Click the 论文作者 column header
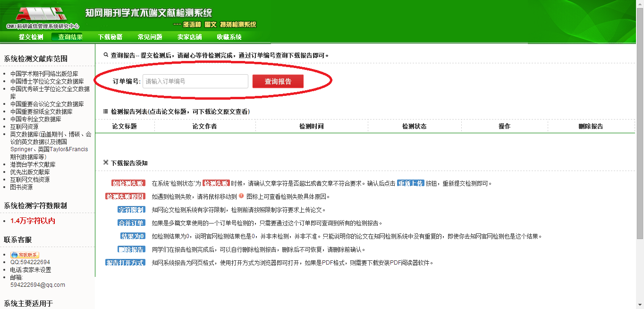Screen dimensions: 644x309 click(205, 126)
